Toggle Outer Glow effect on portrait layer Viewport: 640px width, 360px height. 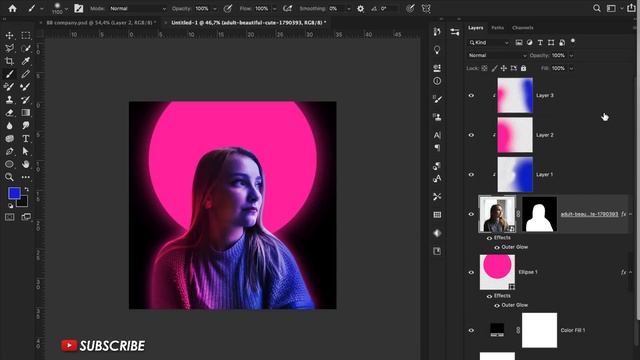click(x=497, y=247)
